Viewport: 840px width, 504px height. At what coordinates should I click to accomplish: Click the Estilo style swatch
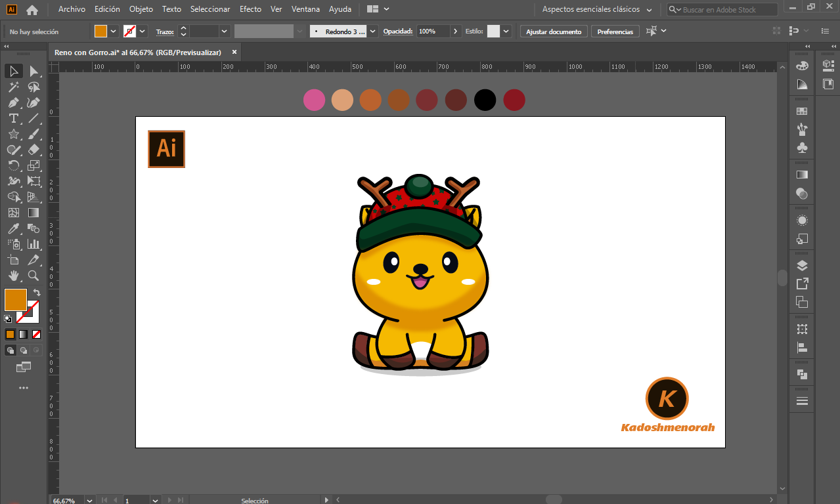point(494,31)
